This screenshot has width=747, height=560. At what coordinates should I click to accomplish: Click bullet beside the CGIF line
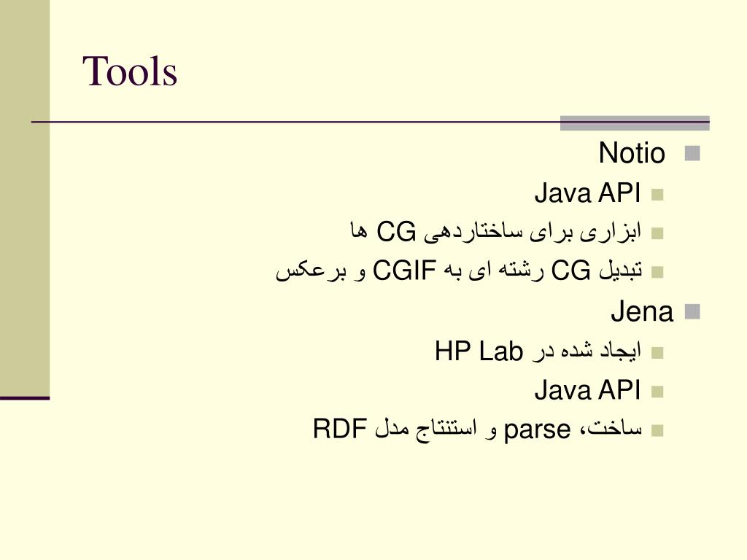(x=657, y=272)
